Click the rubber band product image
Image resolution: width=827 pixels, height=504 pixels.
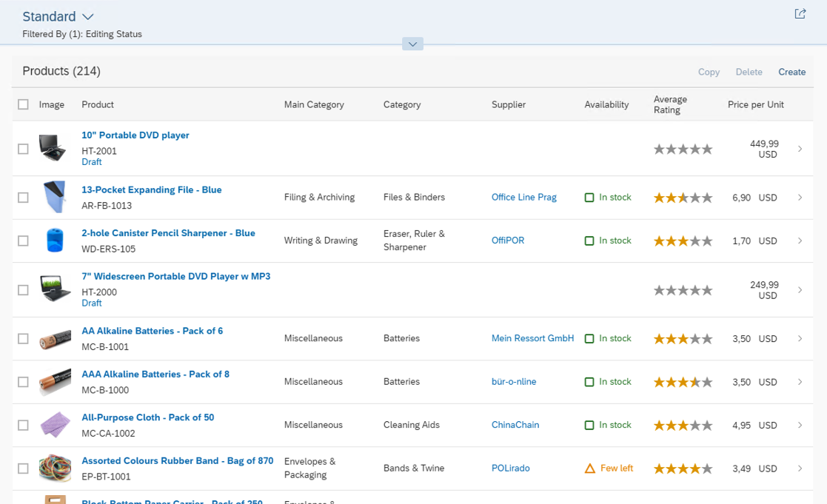point(54,468)
